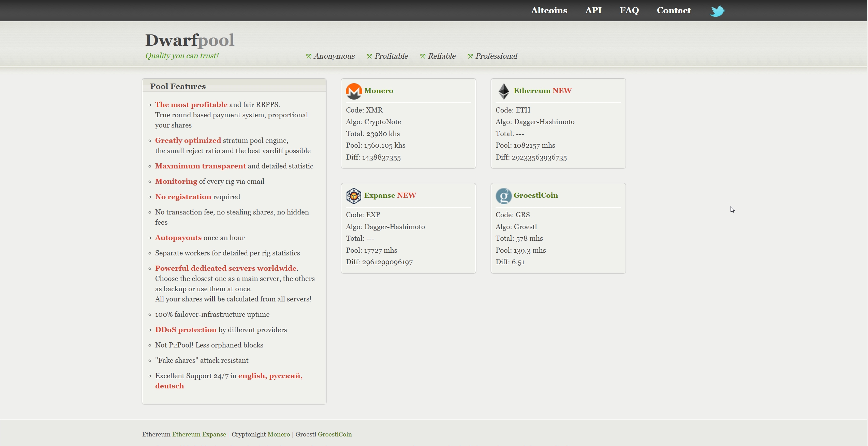Click the green mark beside Professional
Screen dimensions: 868x446
coord(470,56)
